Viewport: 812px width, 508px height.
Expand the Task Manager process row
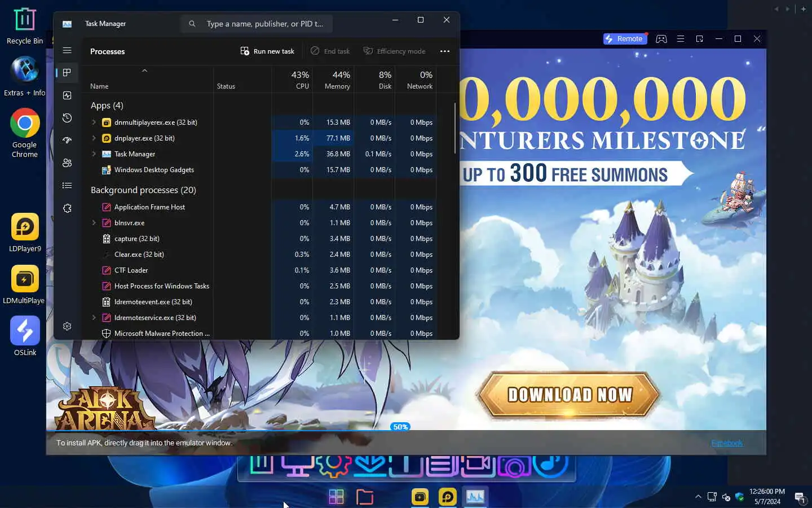point(94,154)
